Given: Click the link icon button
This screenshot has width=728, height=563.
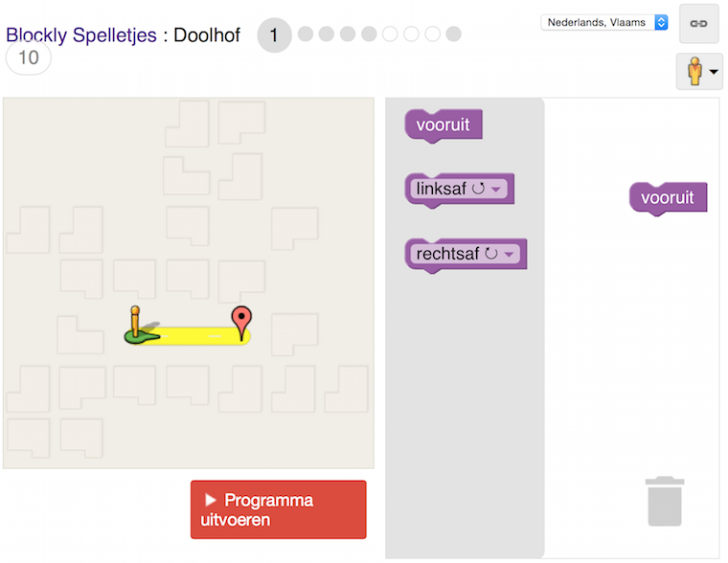Looking at the screenshot, I should 698,24.
